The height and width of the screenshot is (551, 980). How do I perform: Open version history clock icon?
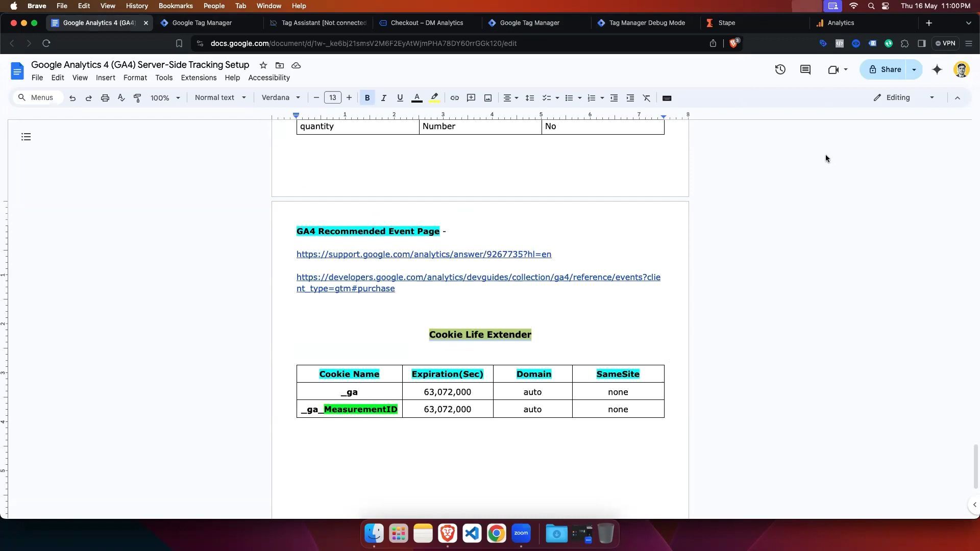coord(780,70)
